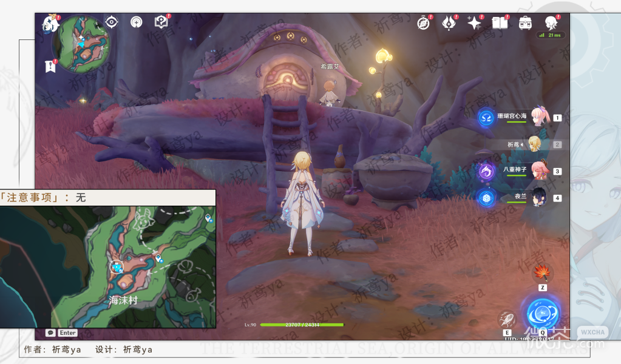This screenshot has width=621, height=364.
Task: Open the compass events icon
Action: tap(424, 23)
